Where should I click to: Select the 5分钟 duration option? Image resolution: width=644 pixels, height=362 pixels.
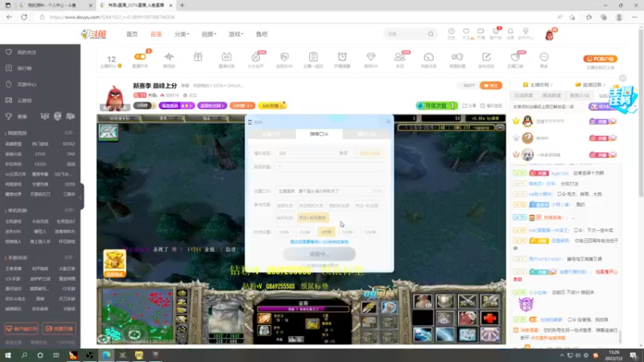pos(348,232)
